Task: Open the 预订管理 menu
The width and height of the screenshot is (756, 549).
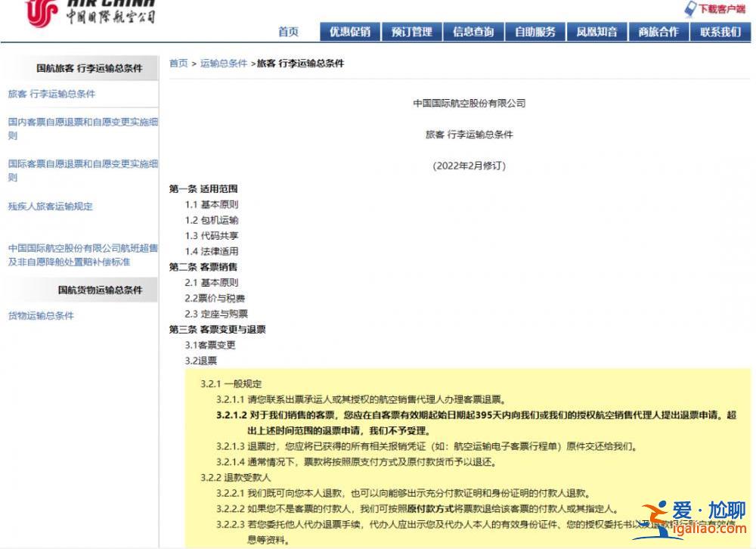Action: pyautogui.click(x=412, y=32)
